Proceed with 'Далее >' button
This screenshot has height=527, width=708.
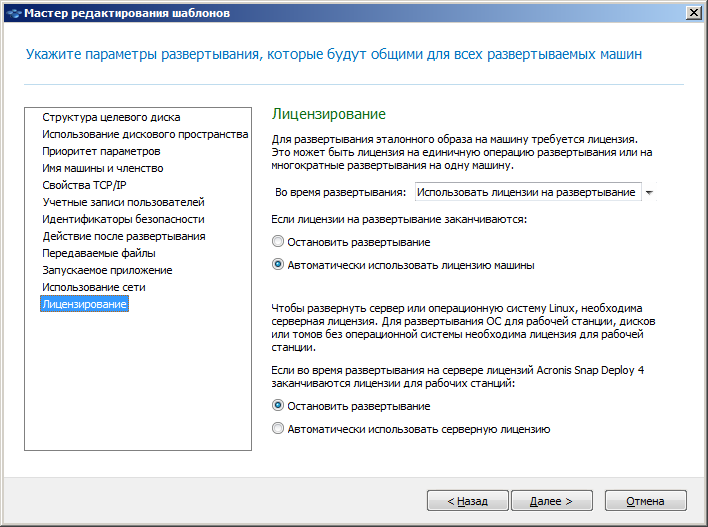(x=552, y=501)
